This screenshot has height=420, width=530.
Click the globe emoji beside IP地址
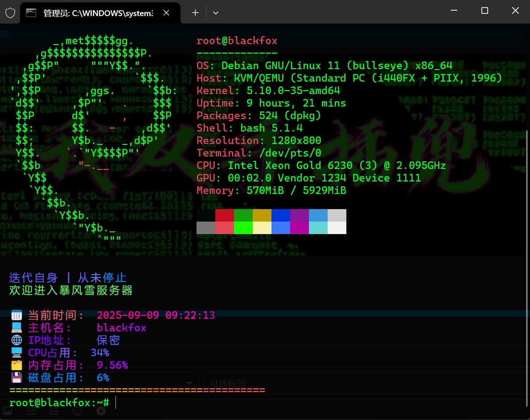point(16,341)
